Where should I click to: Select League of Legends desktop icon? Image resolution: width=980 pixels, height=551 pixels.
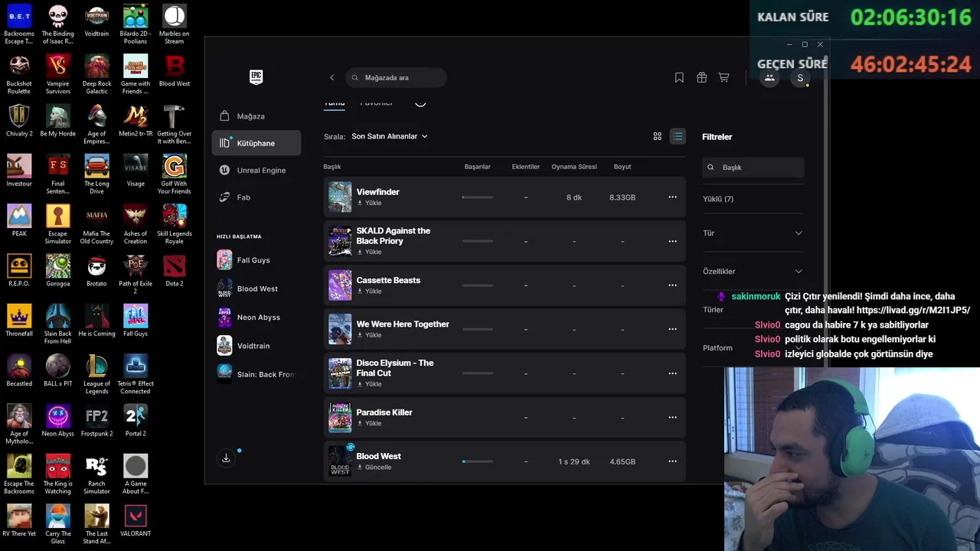(96, 375)
